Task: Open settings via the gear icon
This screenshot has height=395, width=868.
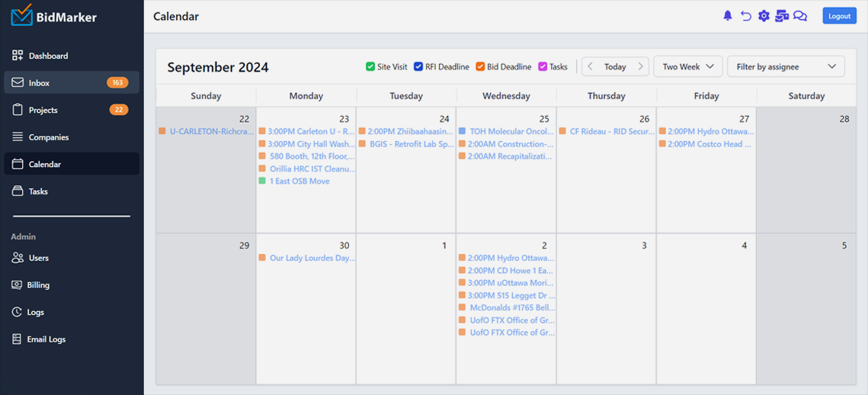Action: click(x=764, y=16)
